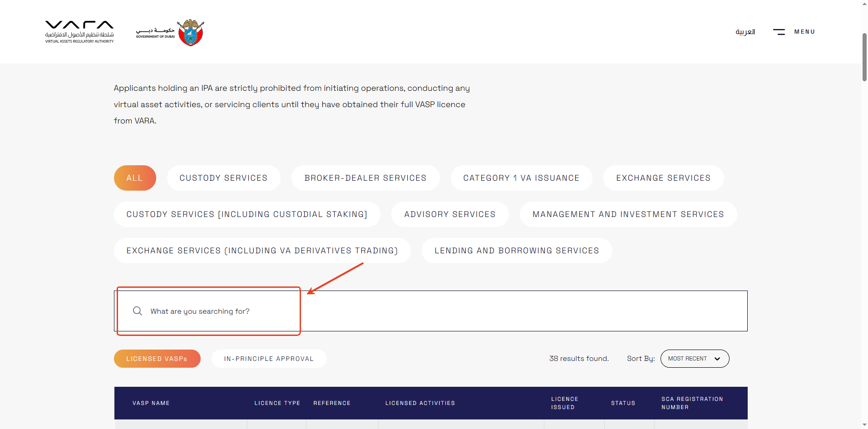Switch language to Arabic

pos(745,32)
